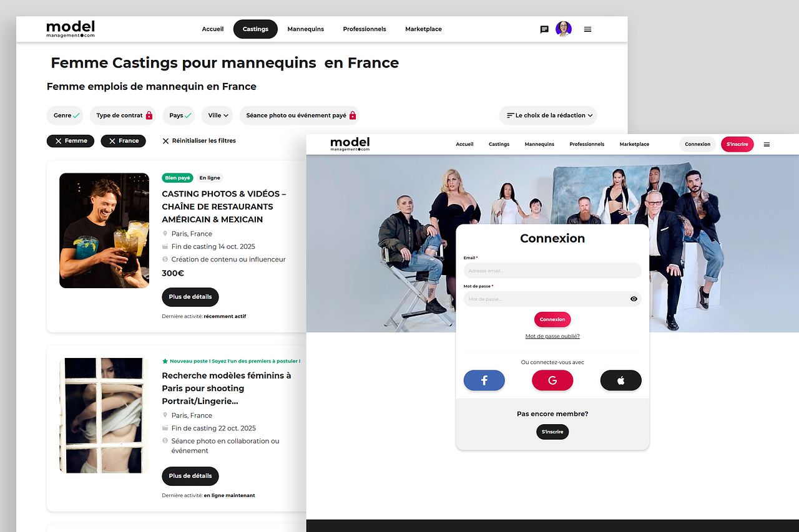Expand the Ville filter dropdown
799x532 pixels.
point(217,115)
